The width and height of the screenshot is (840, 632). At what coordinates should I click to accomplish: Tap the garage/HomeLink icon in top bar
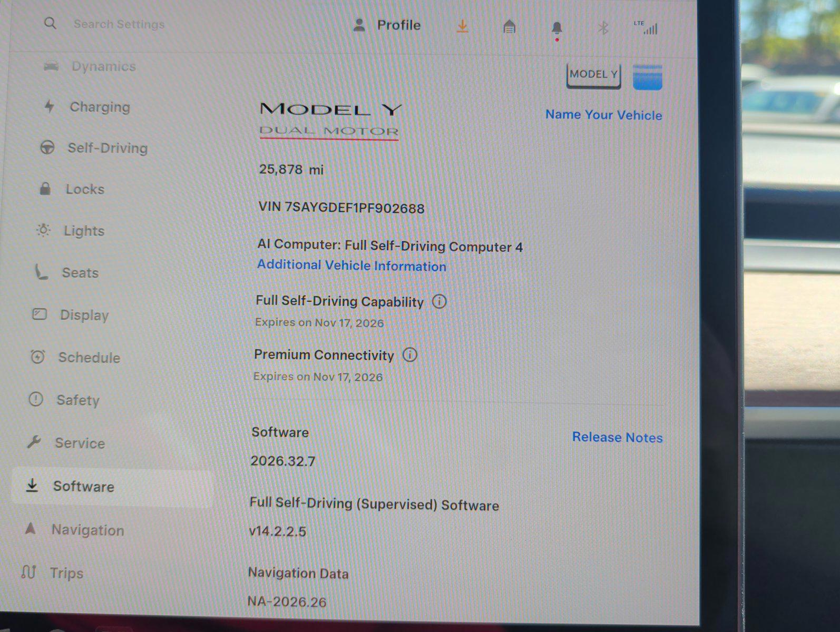(x=509, y=26)
